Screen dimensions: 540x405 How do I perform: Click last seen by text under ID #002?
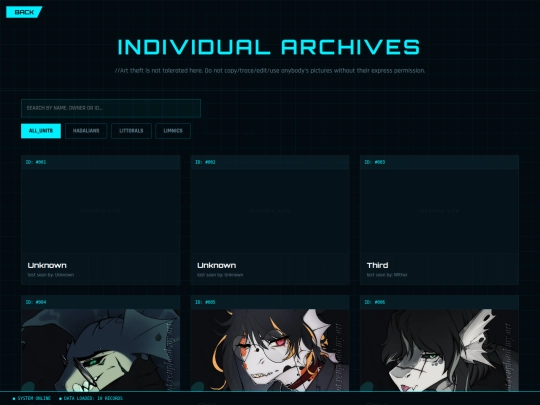coord(220,275)
